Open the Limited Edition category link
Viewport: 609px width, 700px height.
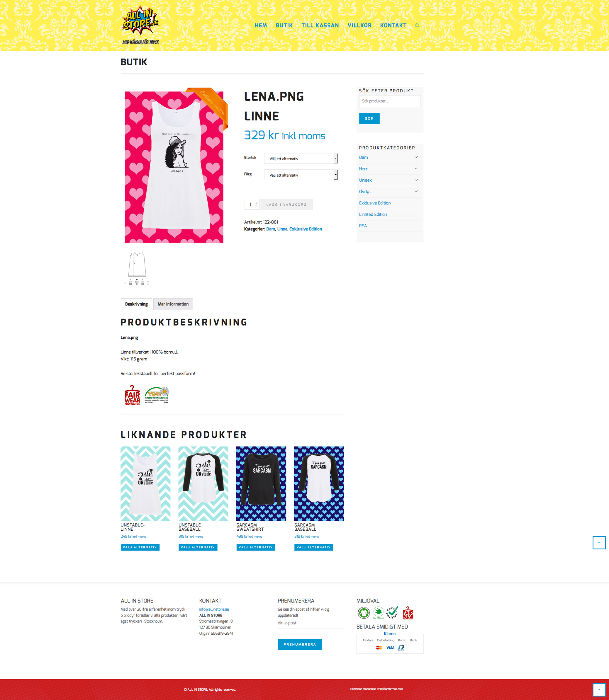pos(373,214)
